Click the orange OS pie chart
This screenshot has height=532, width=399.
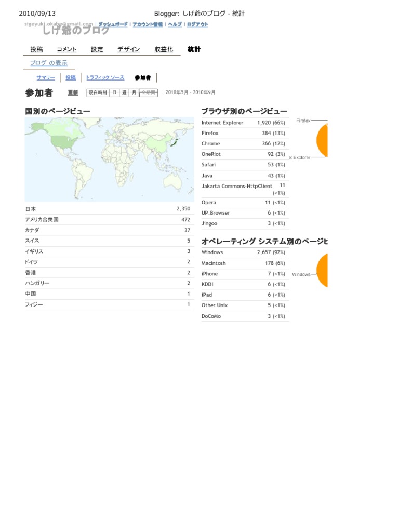322,270
